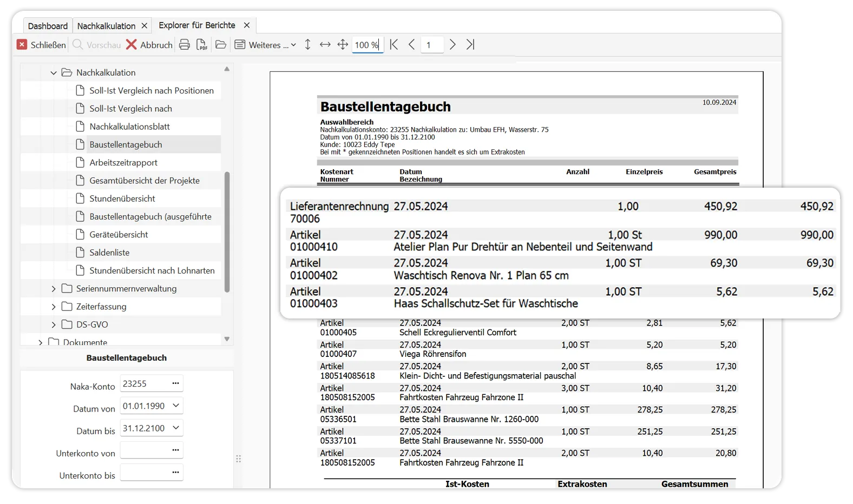Fit report to page height

pos(307,45)
